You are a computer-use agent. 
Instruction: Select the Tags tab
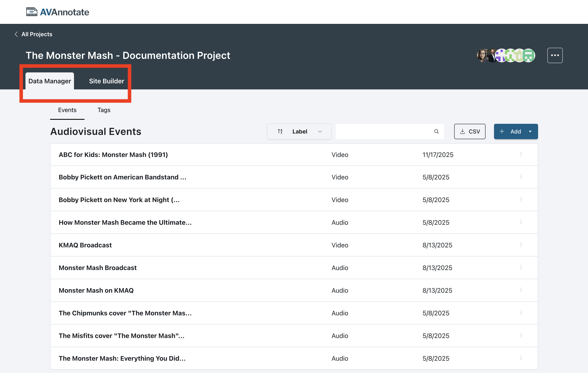tap(104, 110)
